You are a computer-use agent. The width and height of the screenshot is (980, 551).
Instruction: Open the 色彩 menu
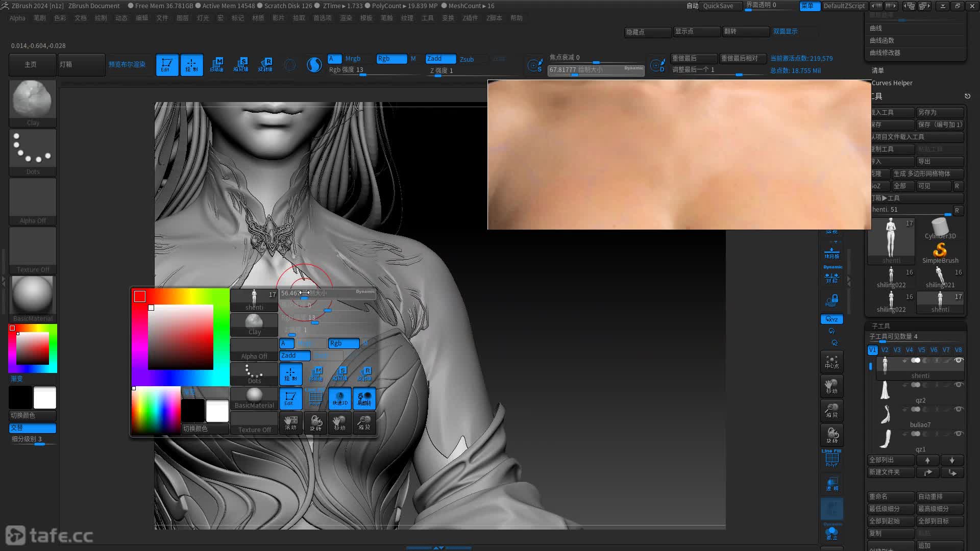click(x=60, y=18)
